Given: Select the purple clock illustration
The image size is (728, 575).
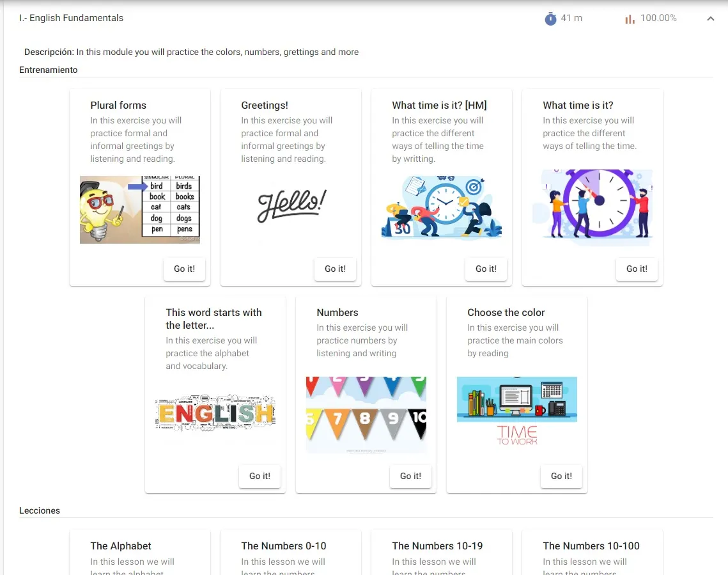Looking at the screenshot, I should coord(592,204).
